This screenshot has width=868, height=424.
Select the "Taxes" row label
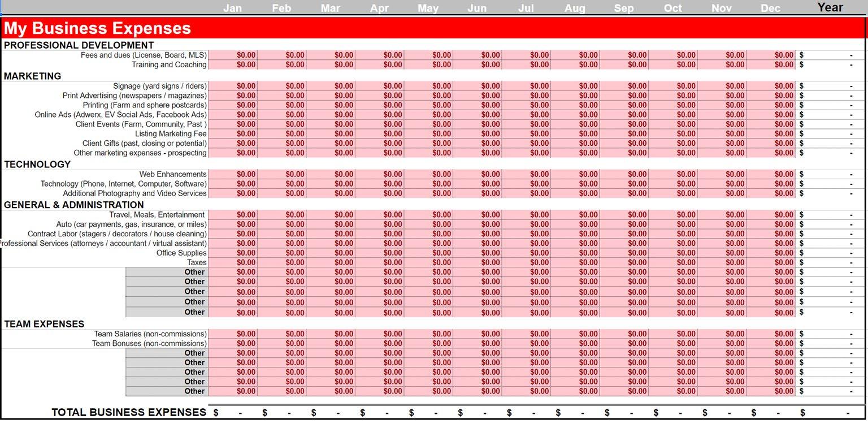(x=197, y=263)
